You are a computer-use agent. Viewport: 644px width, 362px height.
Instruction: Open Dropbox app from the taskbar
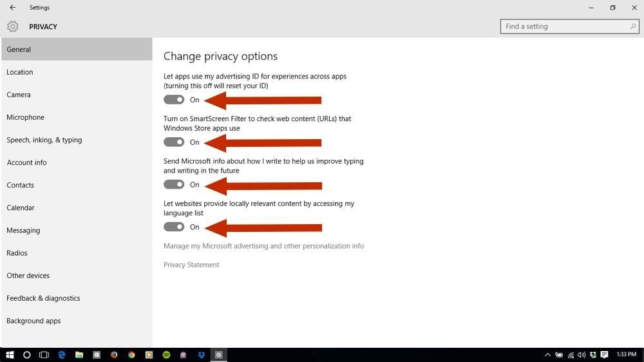click(x=201, y=355)
